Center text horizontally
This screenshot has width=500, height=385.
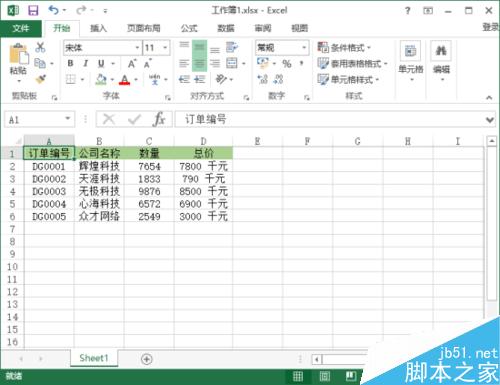tap(199, 63)
